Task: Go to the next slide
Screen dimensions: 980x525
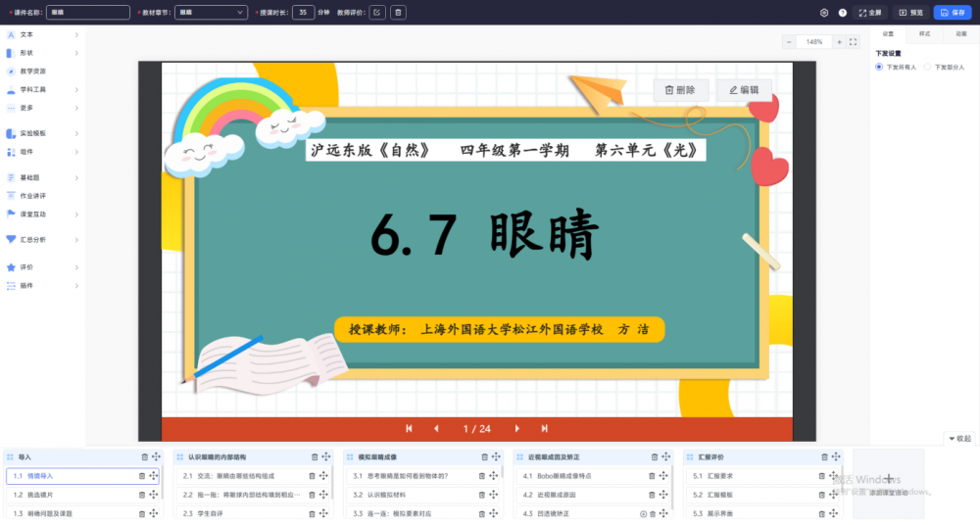Action: pos(516,429)
